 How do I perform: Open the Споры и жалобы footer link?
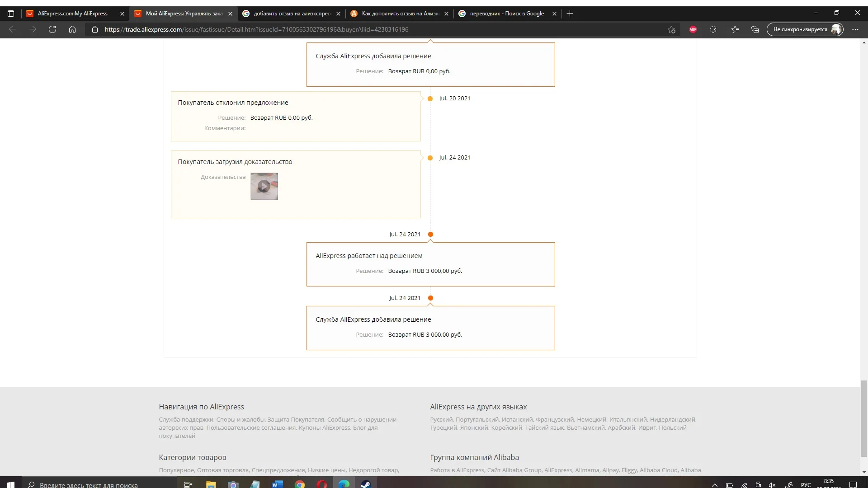pos(240,419)
